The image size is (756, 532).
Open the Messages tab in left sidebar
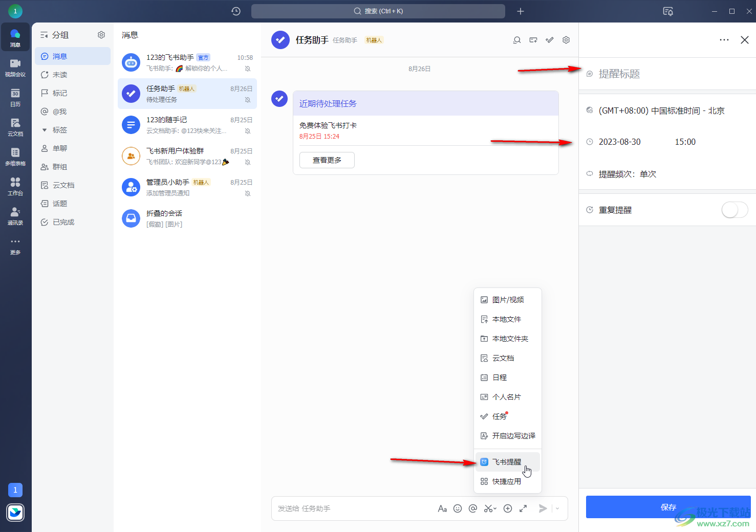(x=15, y=37)
